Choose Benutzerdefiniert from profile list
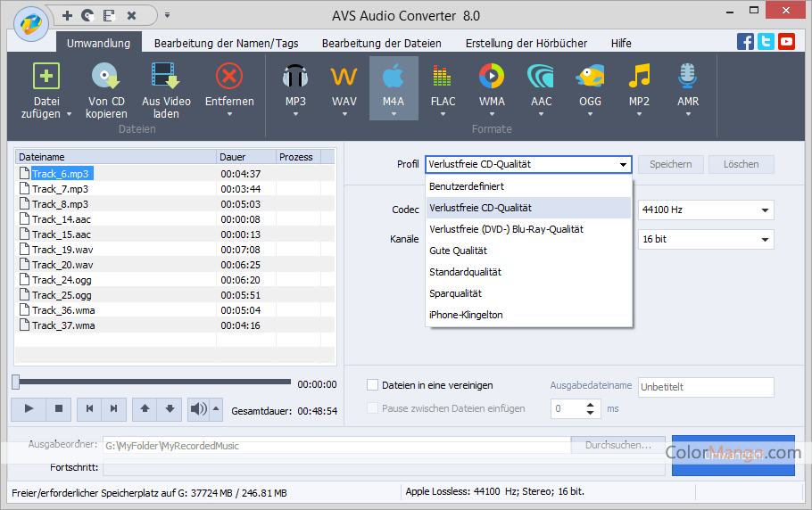This screenshot has width=812, height=510. click(528, 186)
